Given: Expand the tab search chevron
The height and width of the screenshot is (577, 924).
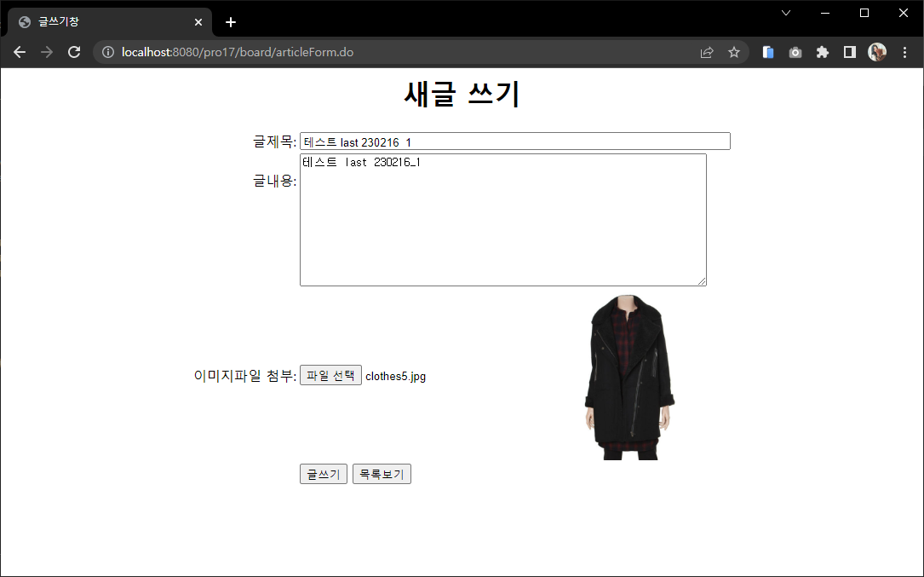Looking at the screenshot, I should point(785,13).
